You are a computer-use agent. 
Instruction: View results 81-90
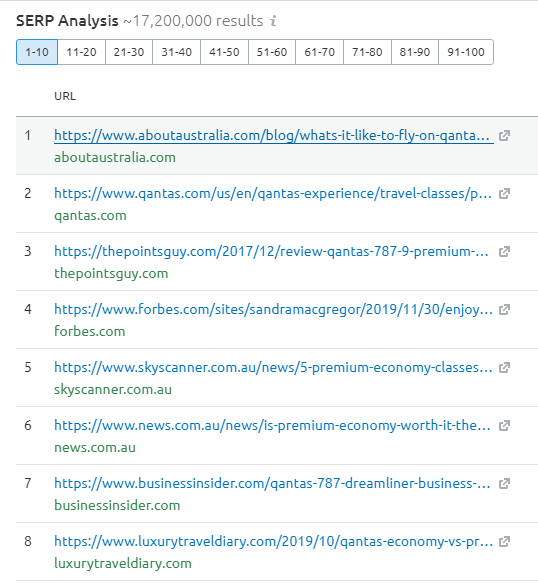415,52
